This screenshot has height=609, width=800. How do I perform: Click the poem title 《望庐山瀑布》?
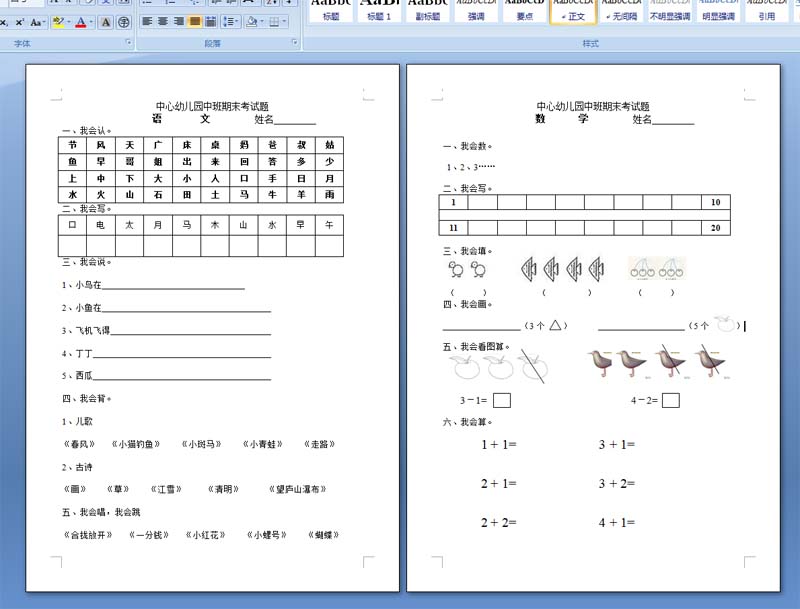pos(297,489)
